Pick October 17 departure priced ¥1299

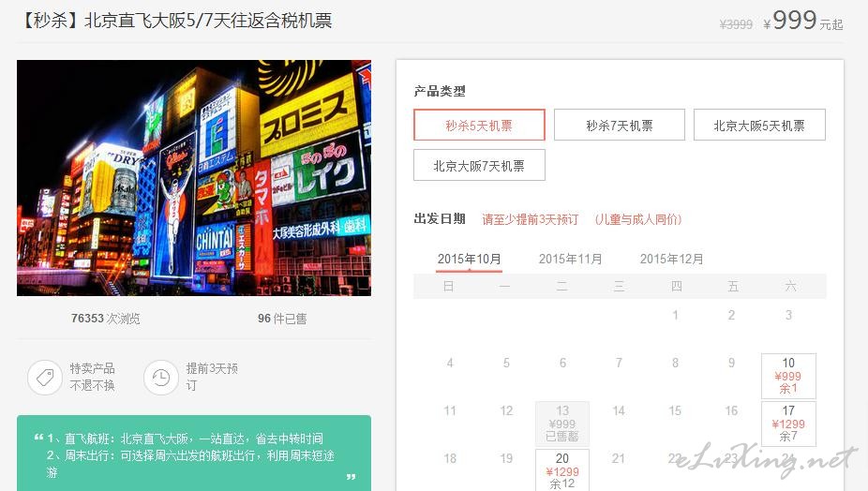tap(788, 424)
